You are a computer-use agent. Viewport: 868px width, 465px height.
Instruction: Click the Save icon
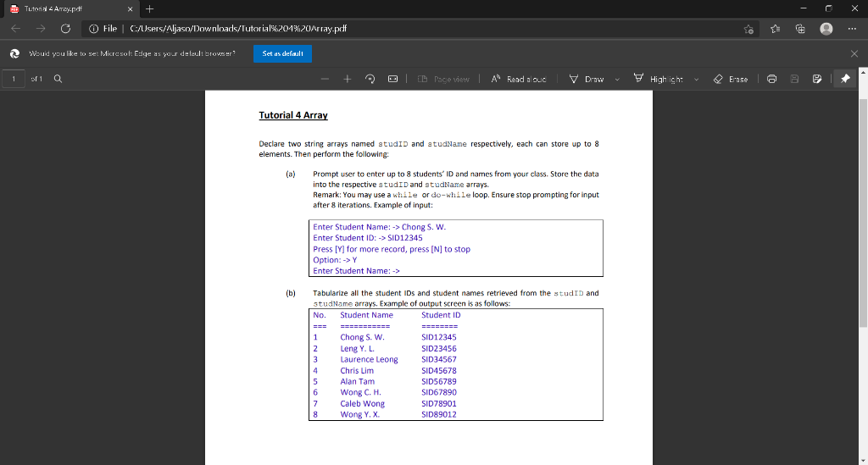point(794,79)
